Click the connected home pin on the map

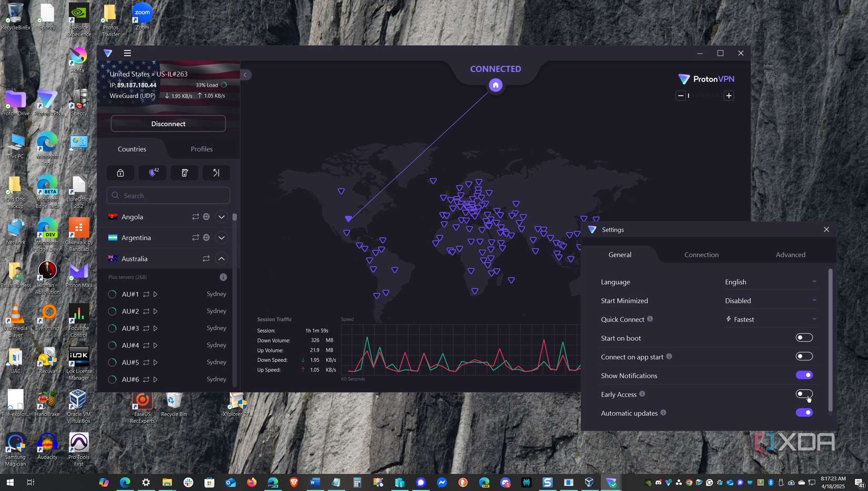pos(495,85)
